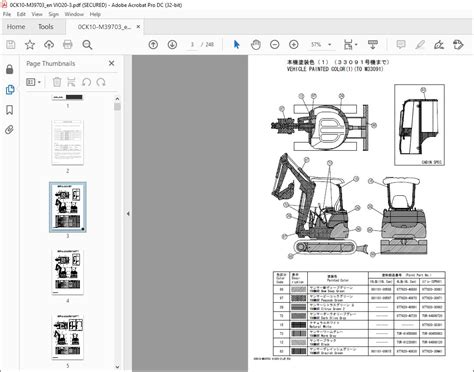This screenshot has width=474, height=372.
Task: Click the zoom in plus button
Action: 294,44
